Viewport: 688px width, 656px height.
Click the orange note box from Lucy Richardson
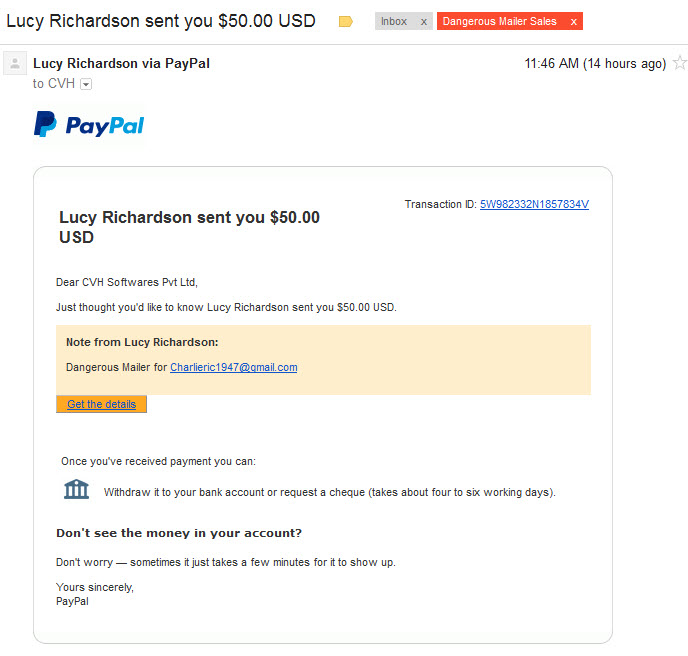pos(323,360)
